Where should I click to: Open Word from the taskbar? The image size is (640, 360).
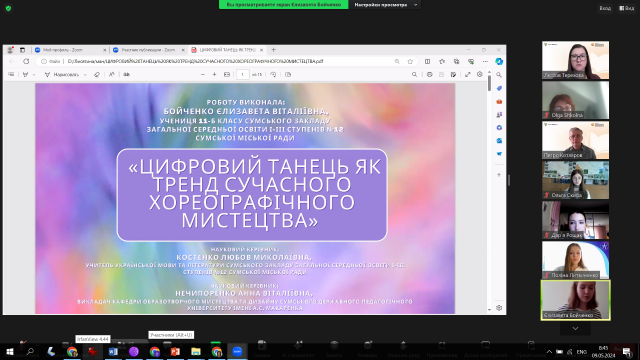pos(113,351)
